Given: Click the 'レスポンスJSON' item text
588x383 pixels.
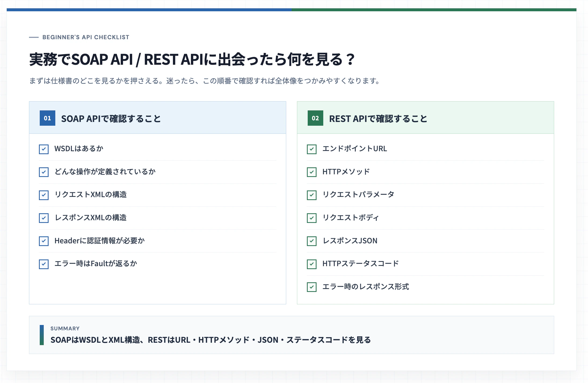Looking at the screenshot, I should coord(350,241).
